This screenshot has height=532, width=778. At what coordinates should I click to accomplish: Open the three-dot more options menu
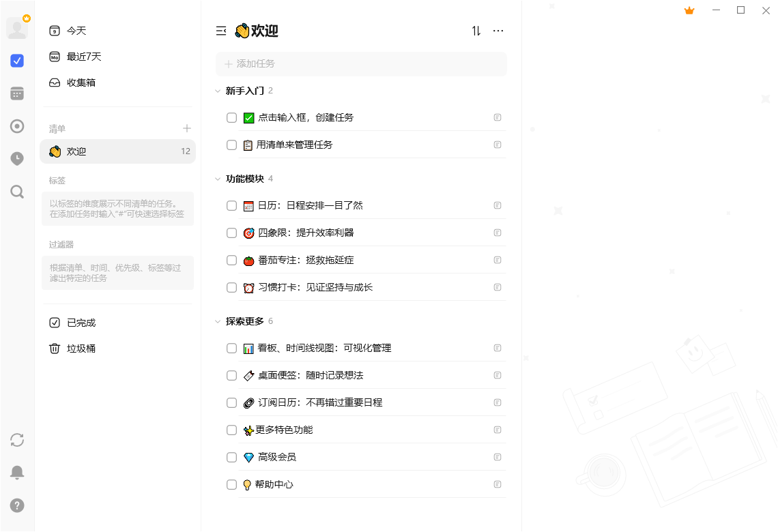point(498,31)
